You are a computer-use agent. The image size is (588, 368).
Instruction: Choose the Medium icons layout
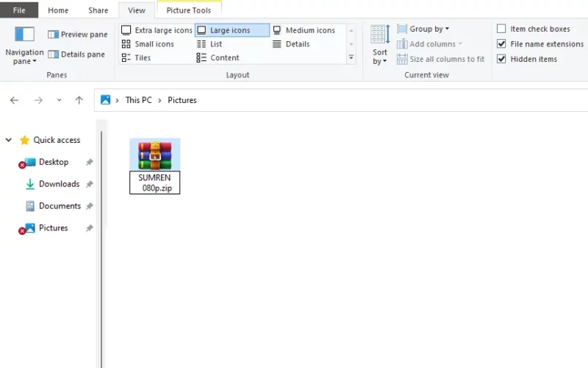coord(304,30)
